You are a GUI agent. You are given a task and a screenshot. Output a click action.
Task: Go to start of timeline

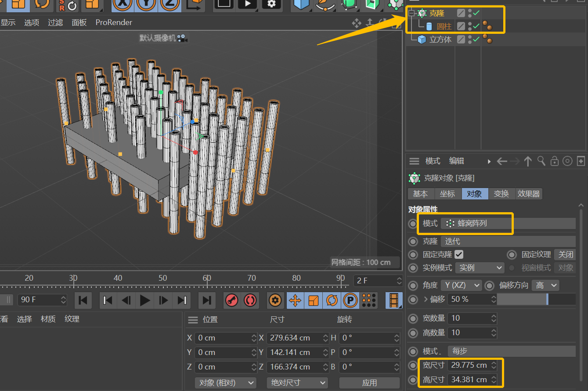tap(83, 300)
